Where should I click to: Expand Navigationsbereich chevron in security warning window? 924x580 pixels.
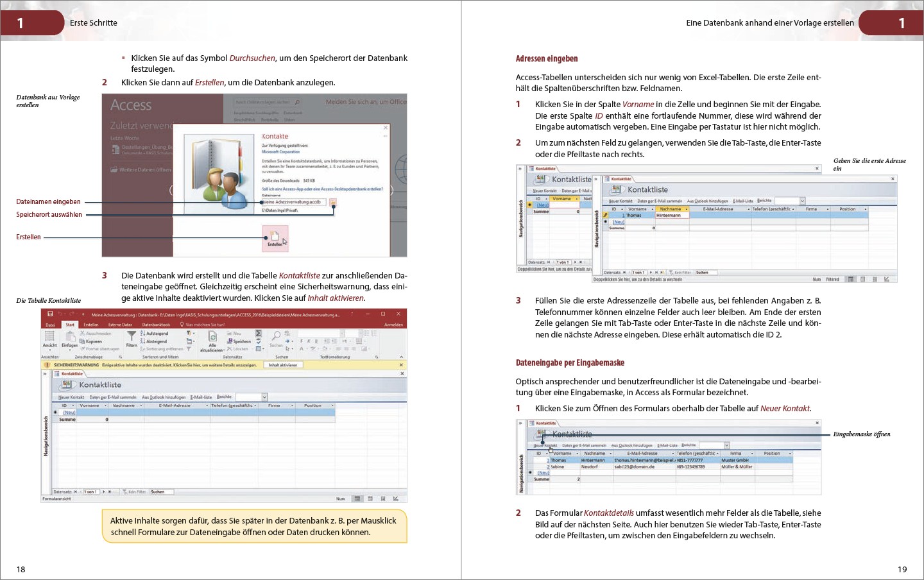[x=46, y=373]
